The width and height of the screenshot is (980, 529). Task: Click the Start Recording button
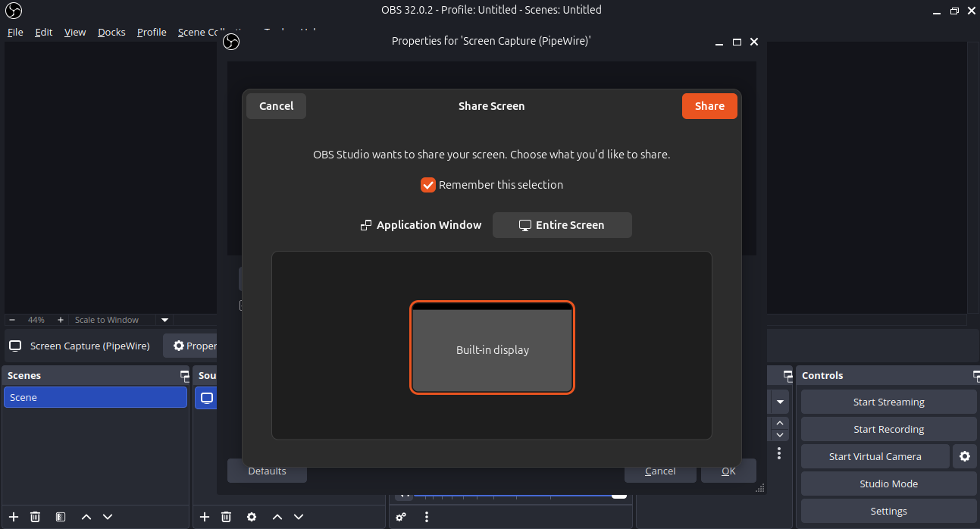pyautogui.click(x=888, y=429)
